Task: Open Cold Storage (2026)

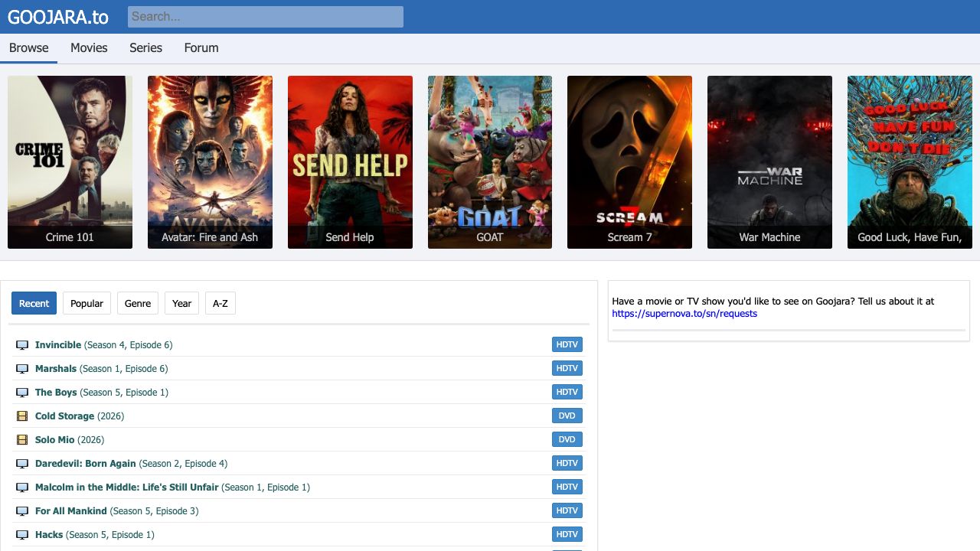Action: tap(80, 416)
